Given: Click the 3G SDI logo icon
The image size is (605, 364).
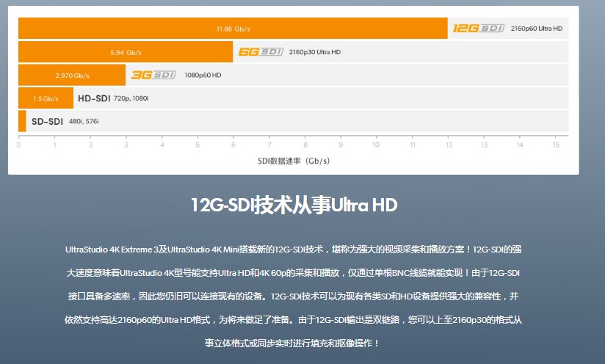Looking at the screenshot, I should (x=153, y=75).
